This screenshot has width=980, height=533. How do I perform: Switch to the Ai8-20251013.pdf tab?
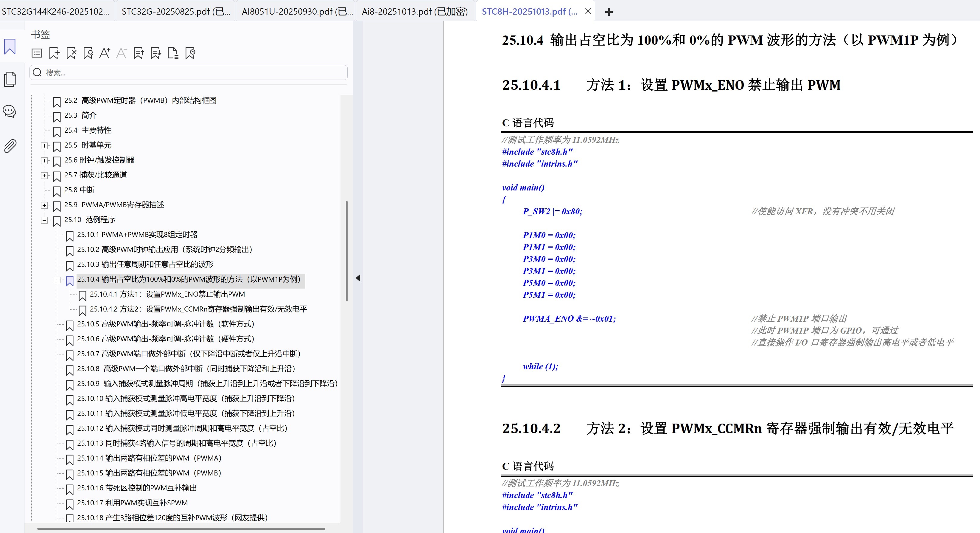point(414,11)
